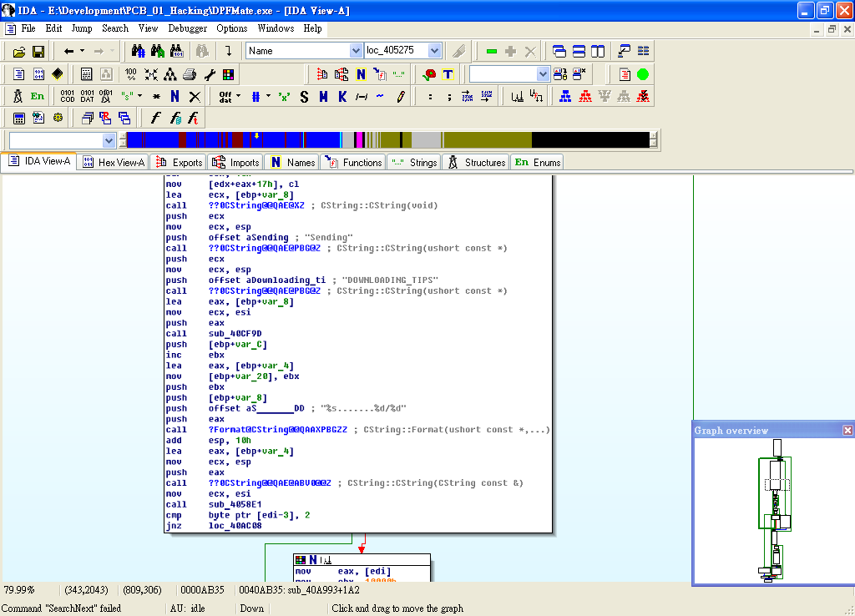
Task: Expand the Off dat offset dropdown arrow
Action: [x=238, y=97]
